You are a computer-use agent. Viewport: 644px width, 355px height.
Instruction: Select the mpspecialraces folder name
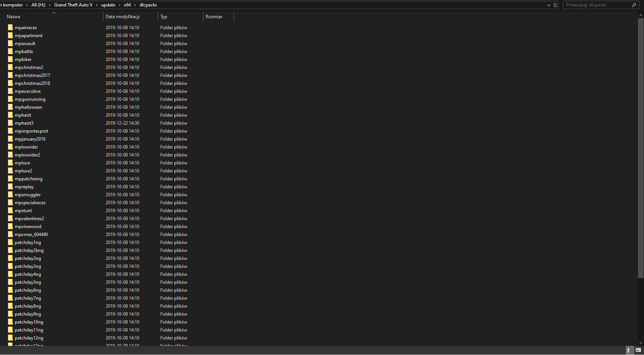pyautogui.click(x=30, y=203)
